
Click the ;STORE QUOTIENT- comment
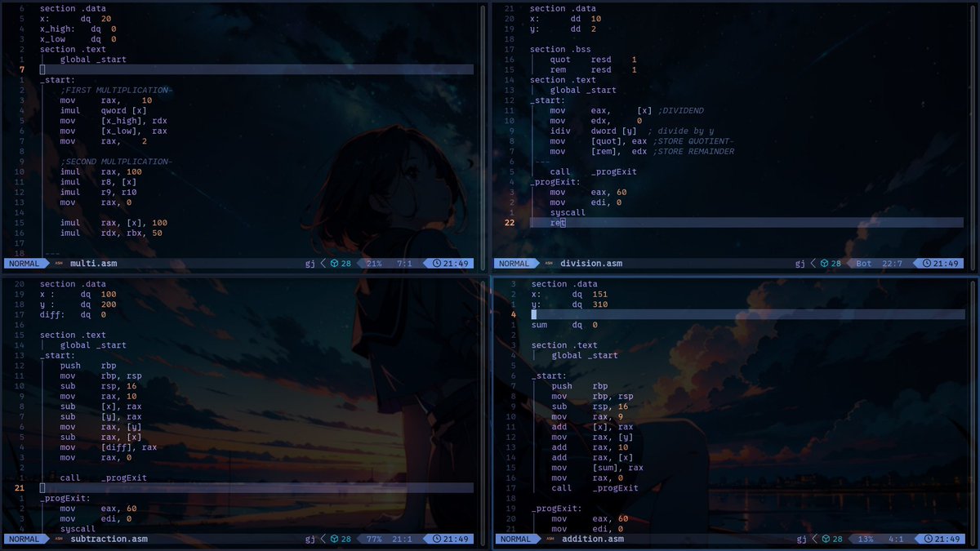(x=693, y=141)
